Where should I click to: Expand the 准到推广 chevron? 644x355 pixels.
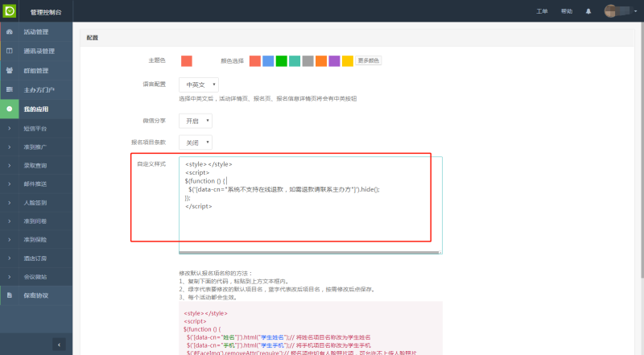(x=10, y=147)
